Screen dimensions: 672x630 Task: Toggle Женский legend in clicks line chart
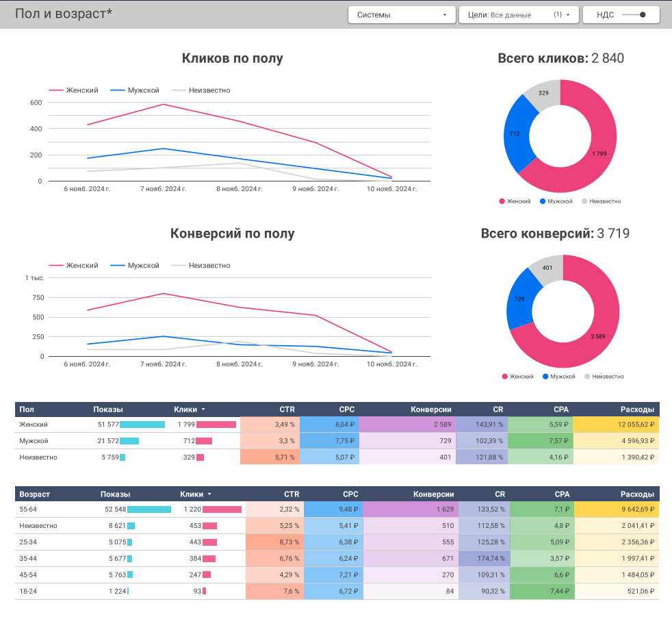(x=73, y=90)
